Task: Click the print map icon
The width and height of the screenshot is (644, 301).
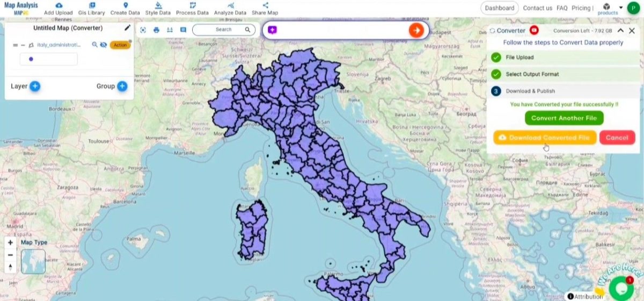Action: point(157,30)
